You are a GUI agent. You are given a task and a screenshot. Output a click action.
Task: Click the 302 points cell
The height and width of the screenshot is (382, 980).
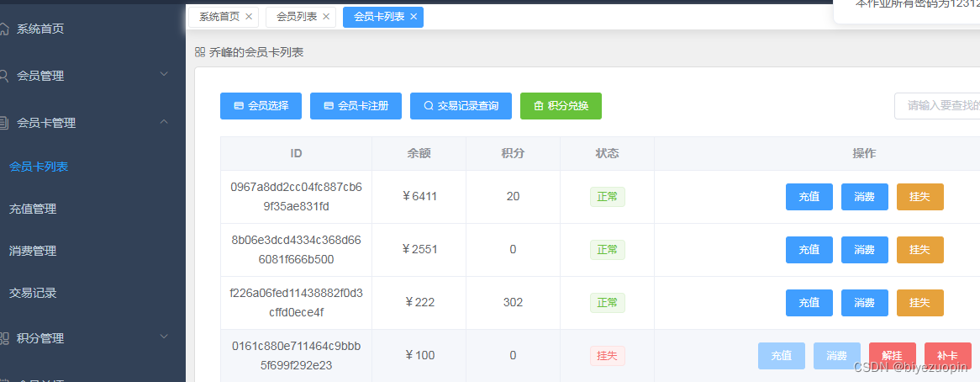click(513, 303)
